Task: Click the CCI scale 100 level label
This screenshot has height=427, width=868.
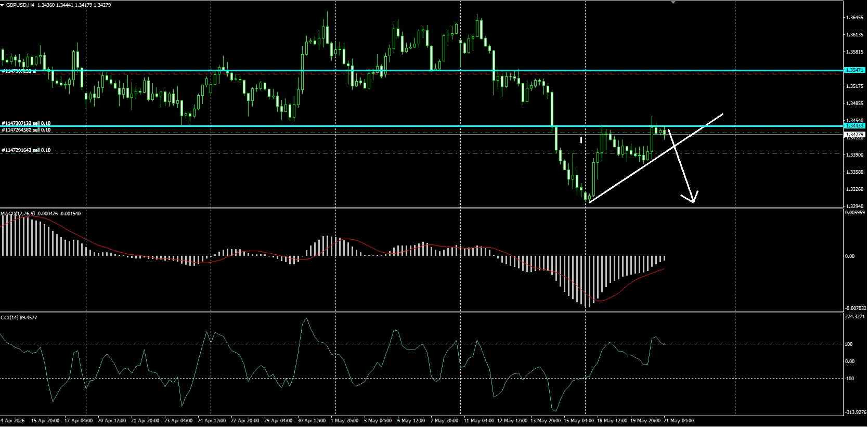Action: [848, 344]
